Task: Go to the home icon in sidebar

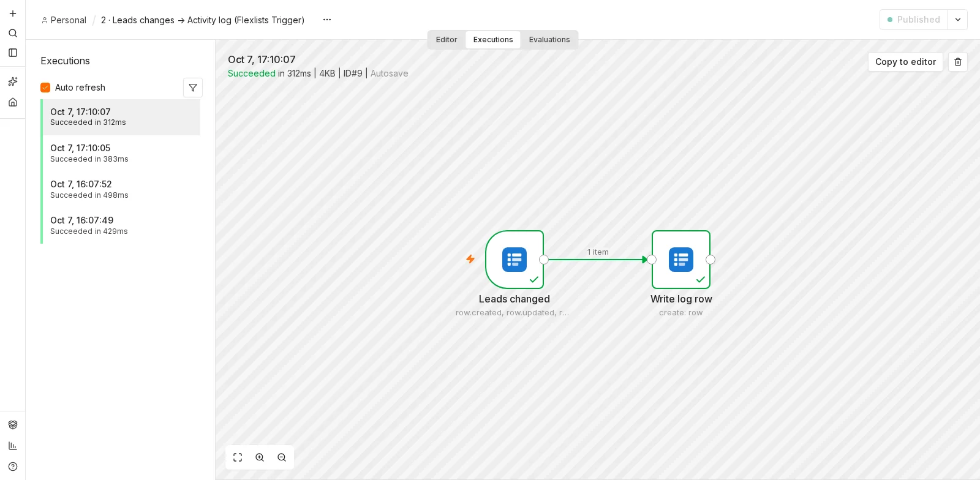Action: pyautogui.click(x=13, y=102)
